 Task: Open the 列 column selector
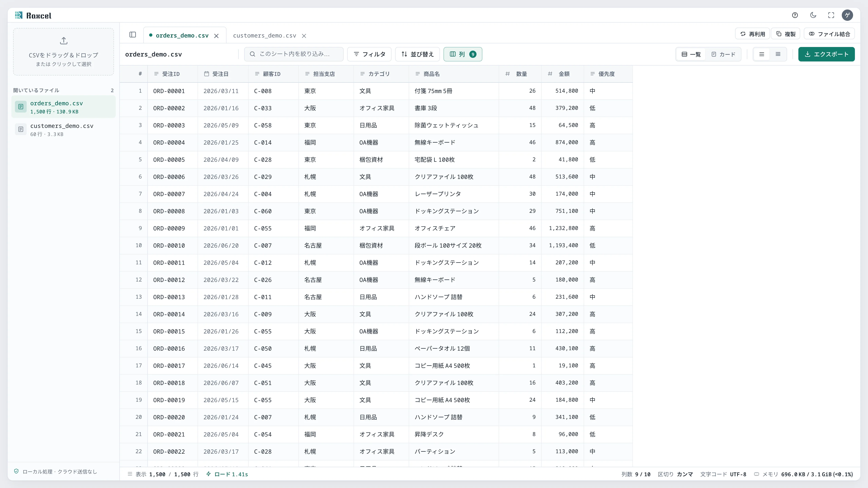pyautogui.click(x=463, y=54)
